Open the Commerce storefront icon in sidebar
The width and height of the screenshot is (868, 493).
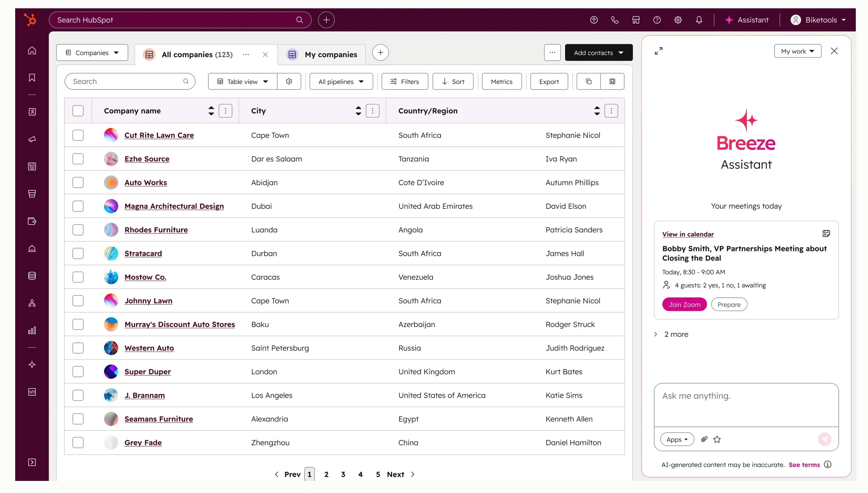32,194
